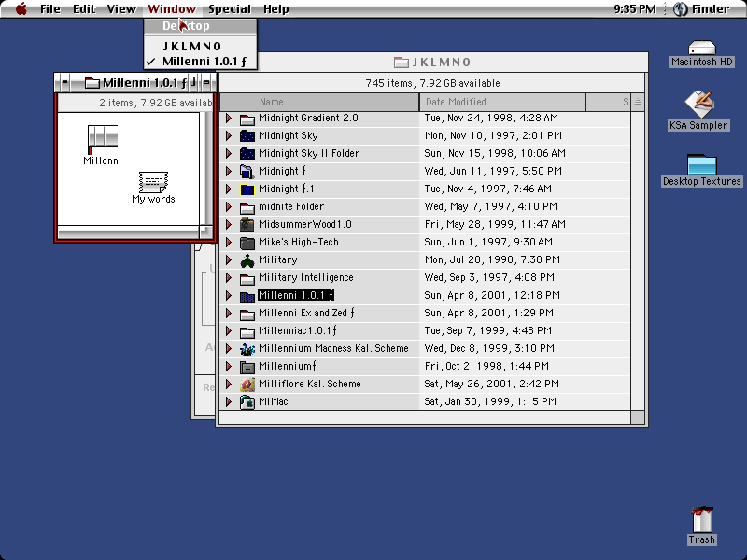This screenshot has width=747, height=560.
Task: Expand the Milliflore Kal. Scheme folder
Action: click(x=229, y=384)
